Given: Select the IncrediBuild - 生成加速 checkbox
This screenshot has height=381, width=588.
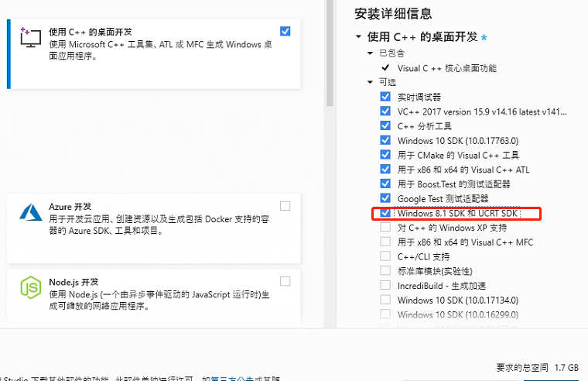Looking at the screenshot, I should pyautogui.click(x=385, y=286).
